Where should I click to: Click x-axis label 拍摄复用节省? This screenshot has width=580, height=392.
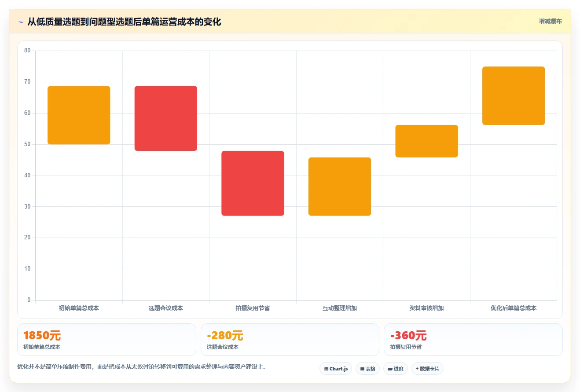tap(253, 308)
